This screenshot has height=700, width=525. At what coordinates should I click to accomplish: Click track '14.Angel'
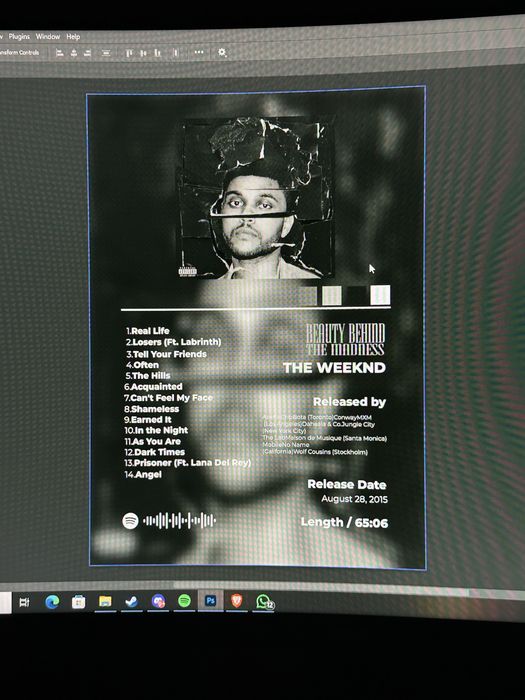143,475
